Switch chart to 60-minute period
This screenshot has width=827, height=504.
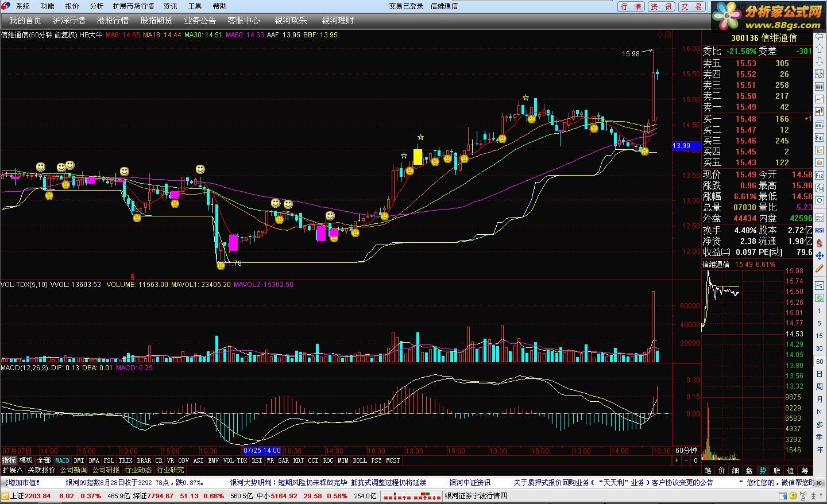[x=820, y=361]
